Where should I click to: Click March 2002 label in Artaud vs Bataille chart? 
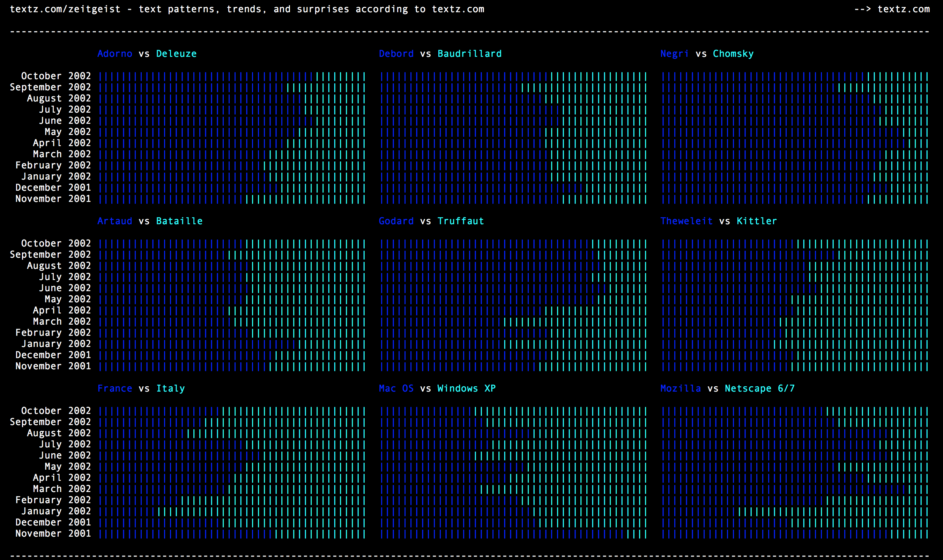pyautogui.click(x=62, y=321)
